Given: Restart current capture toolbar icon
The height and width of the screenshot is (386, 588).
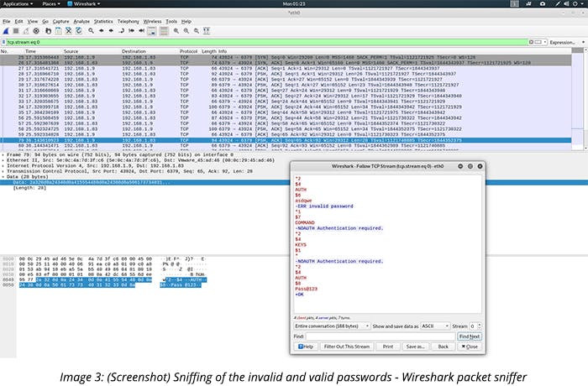Looking at the screenshot, I should (26, 31).
